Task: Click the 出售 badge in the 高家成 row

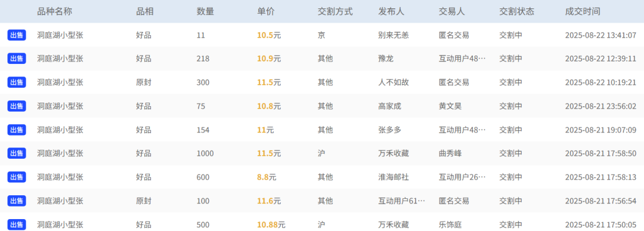Action: coord(17,106)
